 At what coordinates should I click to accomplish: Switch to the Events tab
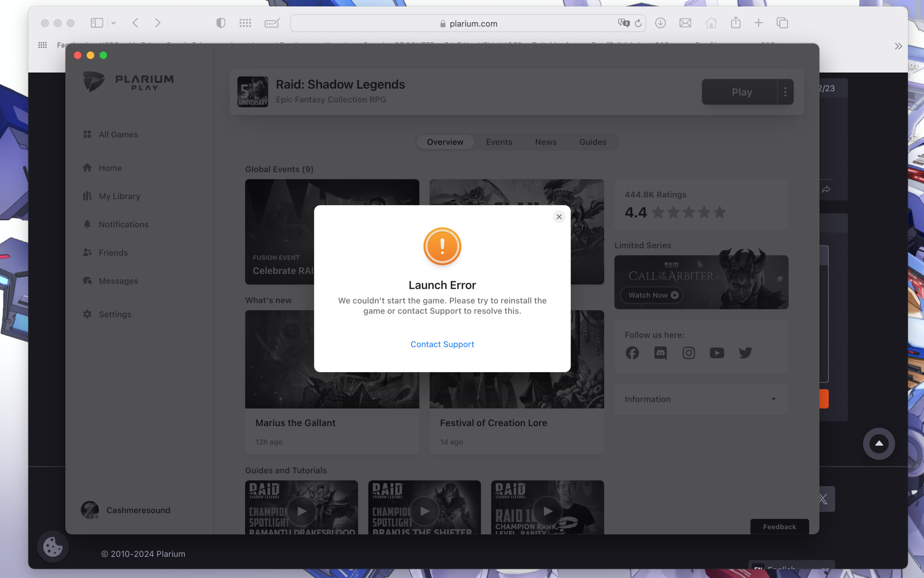point(499,142)
